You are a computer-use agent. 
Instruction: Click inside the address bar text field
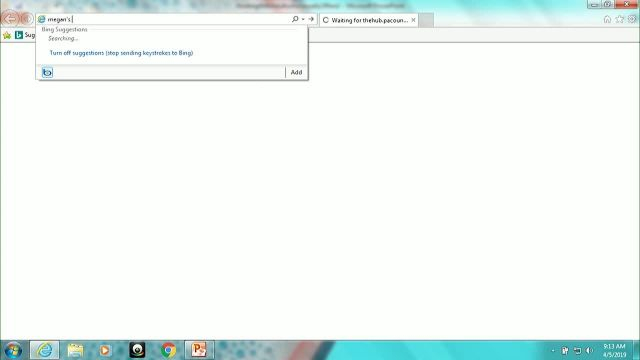click(167, 19)
